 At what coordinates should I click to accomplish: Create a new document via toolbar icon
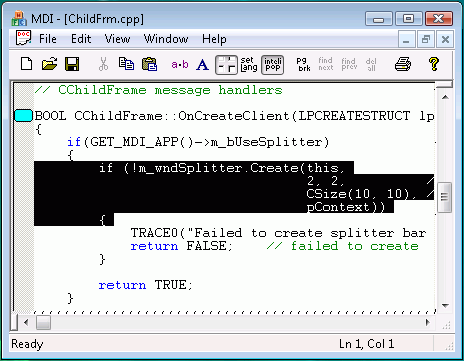coord(26,64)
